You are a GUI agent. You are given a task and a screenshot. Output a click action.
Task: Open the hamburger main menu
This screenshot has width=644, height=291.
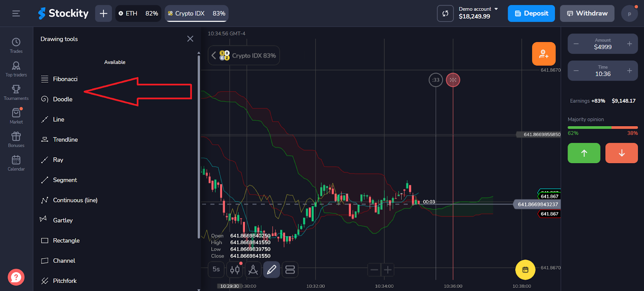coord(16,13)
